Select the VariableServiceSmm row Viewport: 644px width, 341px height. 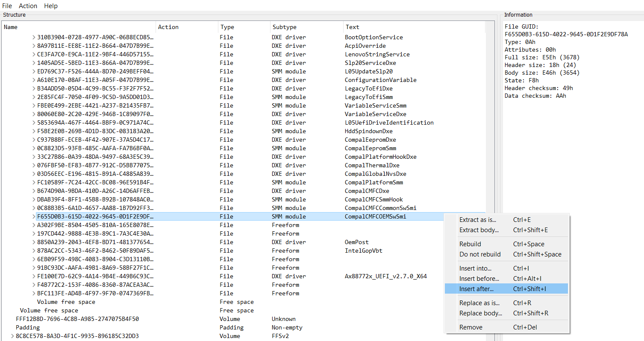click(x=244, y=105)
